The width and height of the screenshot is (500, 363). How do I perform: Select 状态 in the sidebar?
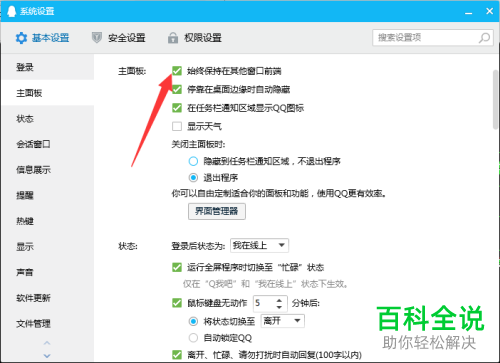[x=48, y=119]
